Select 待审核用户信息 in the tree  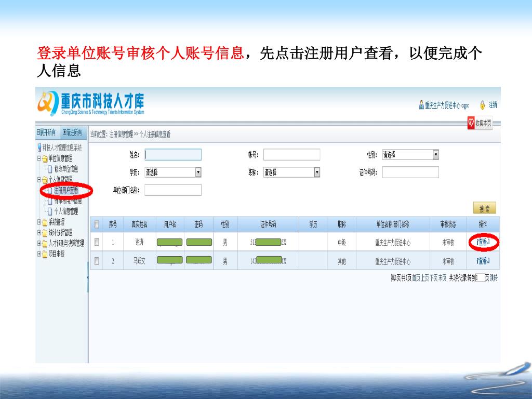point(68,201)
